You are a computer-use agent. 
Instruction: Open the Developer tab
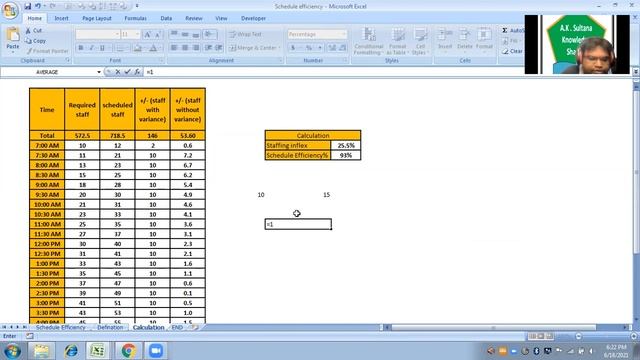coord(253,18)
